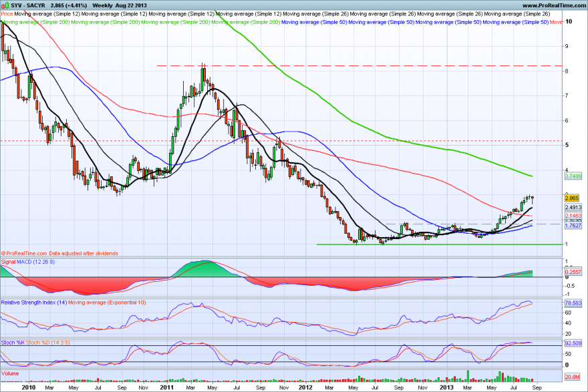Open the Relative Strength Index (14) label
The width and height of the screenshot is (588, 392).
tap(34, 303)
